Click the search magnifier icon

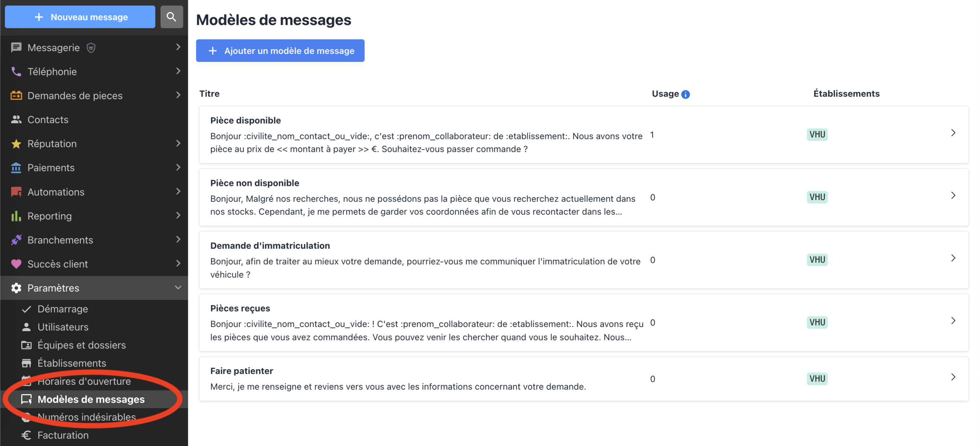(x=171, y=17)
